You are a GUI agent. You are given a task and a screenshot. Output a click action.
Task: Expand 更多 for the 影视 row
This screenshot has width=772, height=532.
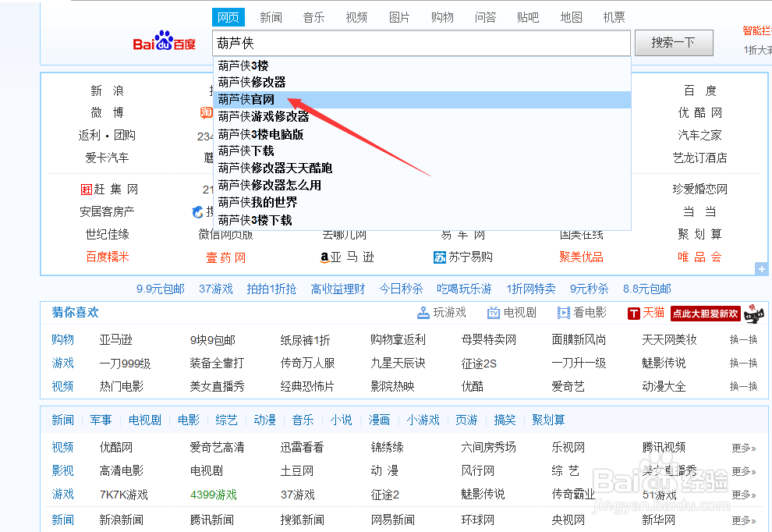click(x=743, y=471)
